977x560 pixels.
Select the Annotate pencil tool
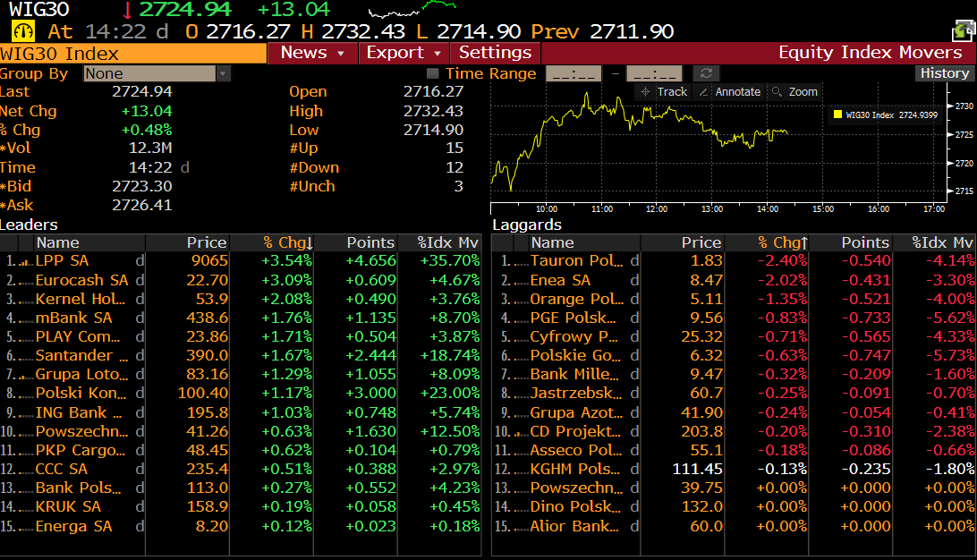[730, 91]
